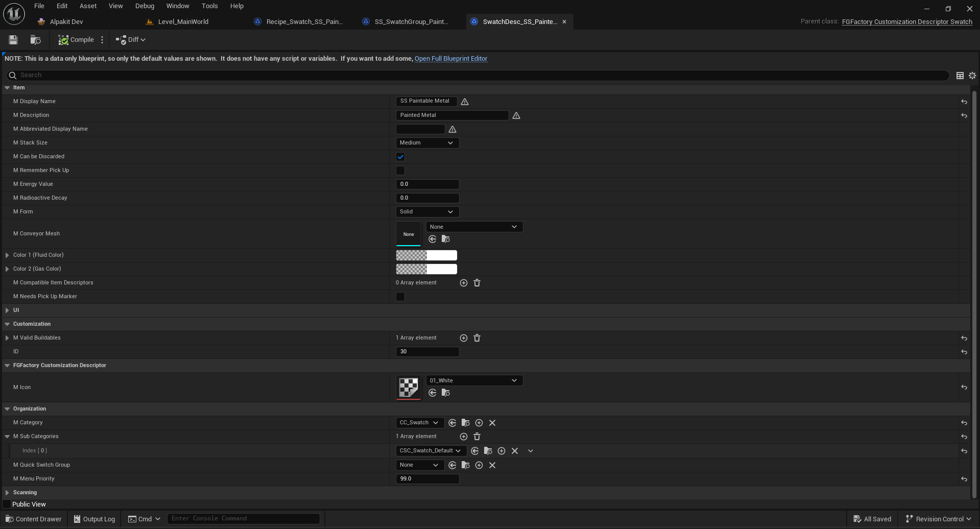Empty the M Sub Categories array
This screenshot has width=980, height=529.
(x=477, y=437)
